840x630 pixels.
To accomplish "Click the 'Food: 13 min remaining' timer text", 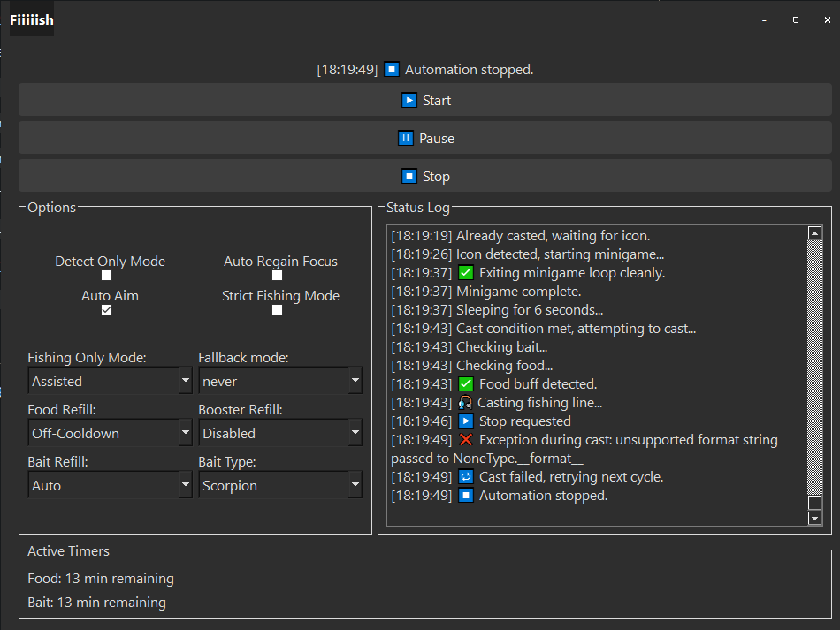I will [x=101, y=579].
